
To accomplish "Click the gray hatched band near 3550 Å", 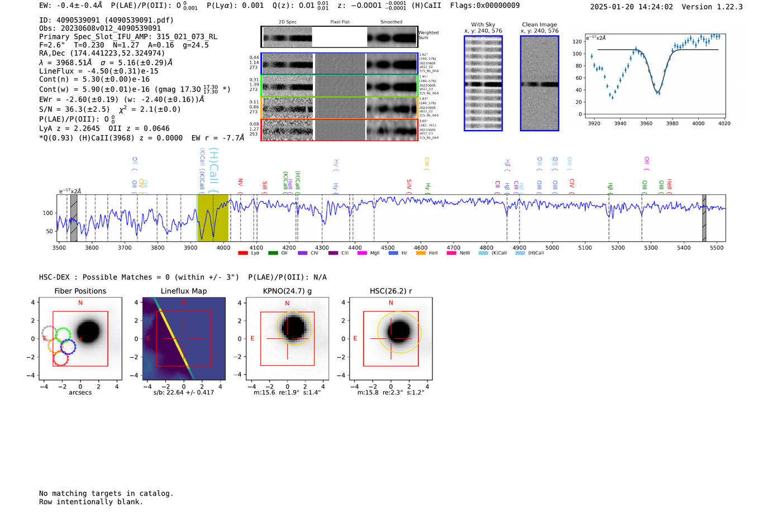I will tap(74, 218).
